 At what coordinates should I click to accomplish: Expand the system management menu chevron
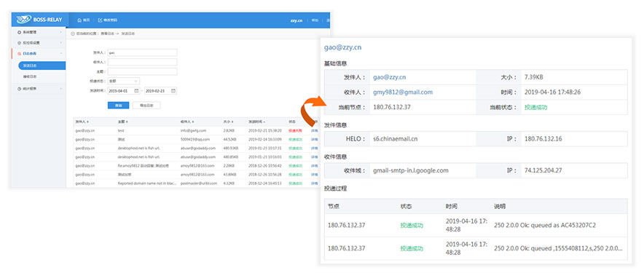tap(60, 32)
